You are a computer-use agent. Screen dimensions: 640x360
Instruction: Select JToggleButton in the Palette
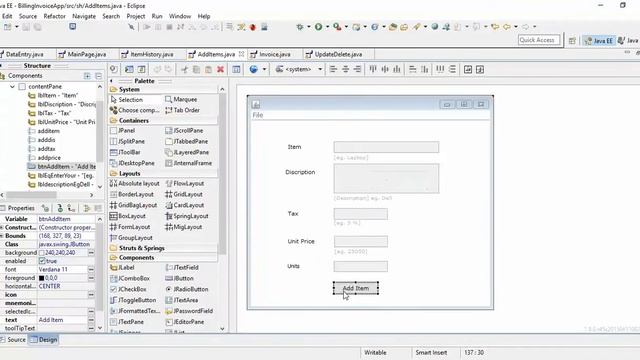point(133,300)
